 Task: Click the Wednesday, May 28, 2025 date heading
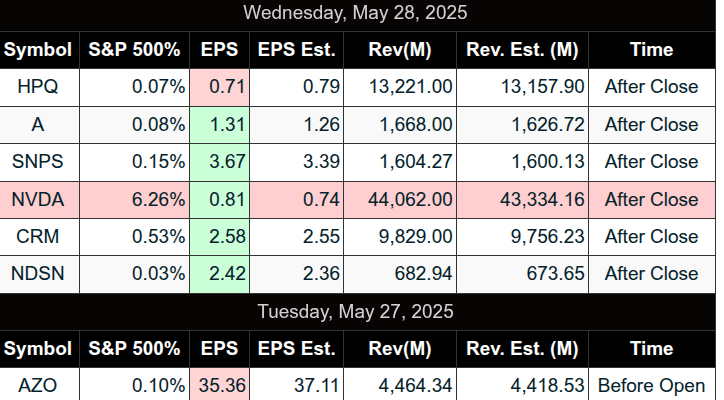[x=355, y=12]
